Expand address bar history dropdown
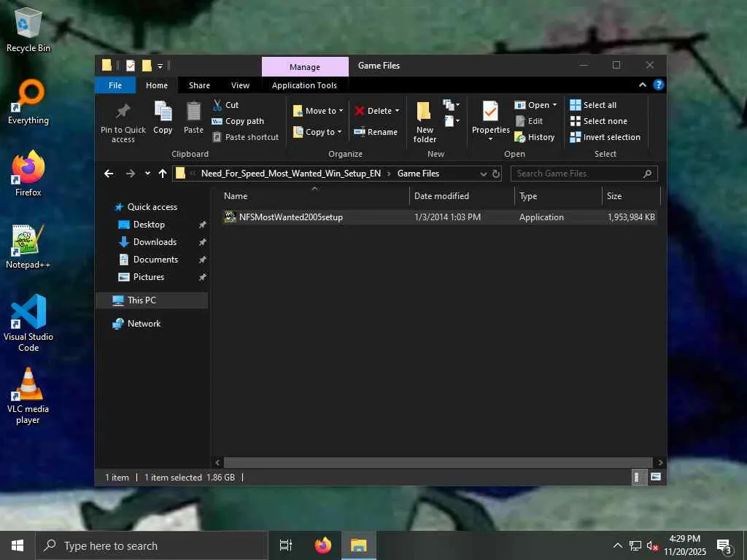The image size is (747, 560). coord(484,174)
